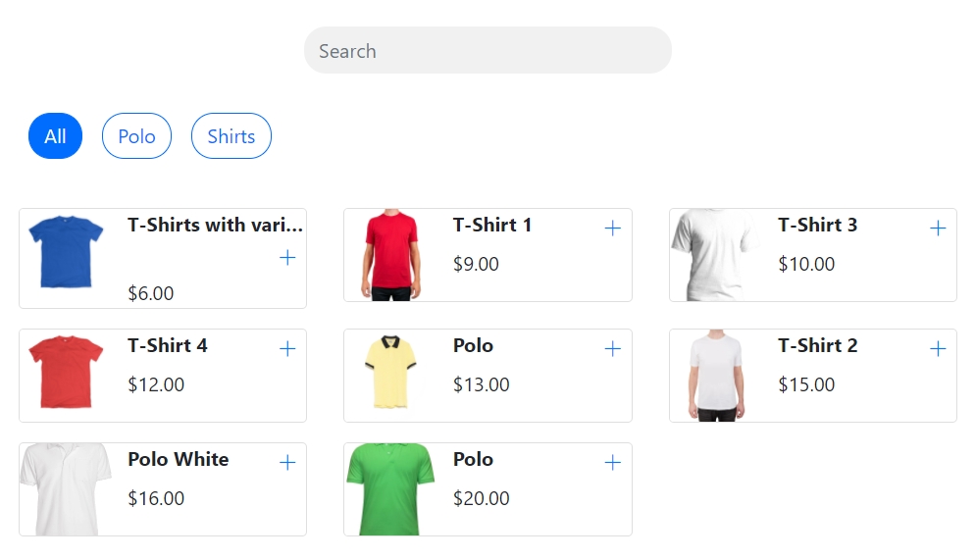Filter products by Polo category

click(136, 136)
